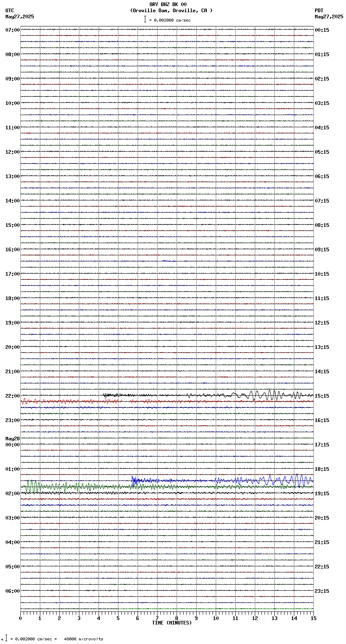This screenshot has width=346, height=644.
Task: Click the 'May28' date change label
Action: click(13, 439)
